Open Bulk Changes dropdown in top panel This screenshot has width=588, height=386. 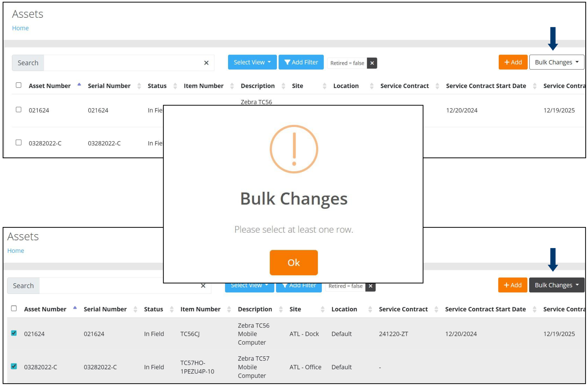pyautogui.click(x=557, y=62)
